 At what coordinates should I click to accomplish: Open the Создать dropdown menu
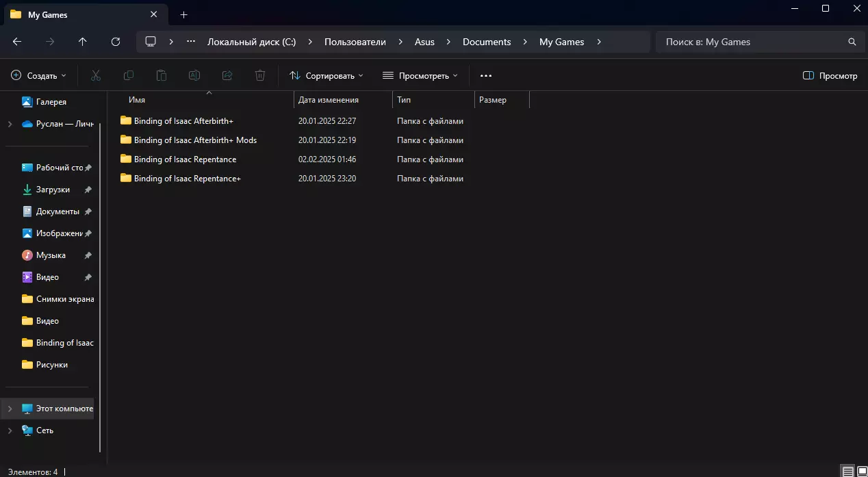[39, 75]
